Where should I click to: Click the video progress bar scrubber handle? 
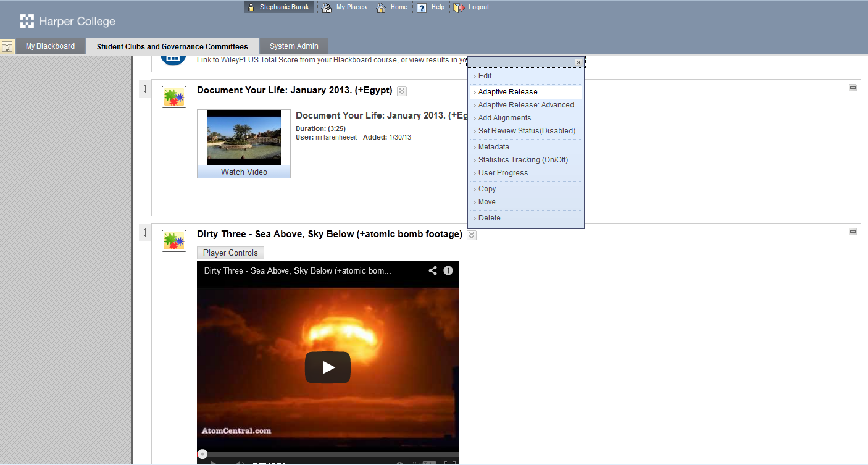click(202, 454)
